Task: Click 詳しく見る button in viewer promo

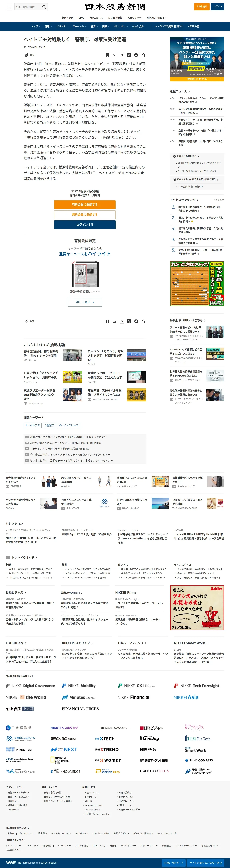Action: (85, 302)
